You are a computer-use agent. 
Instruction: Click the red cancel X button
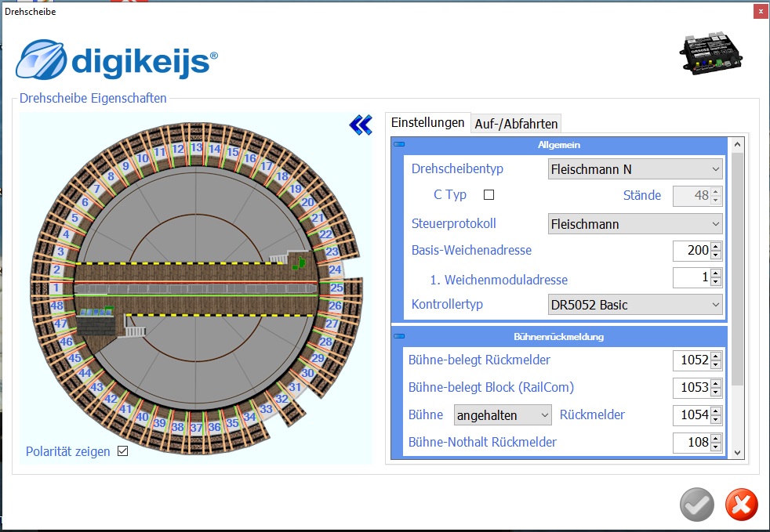[x=742, y=505]
